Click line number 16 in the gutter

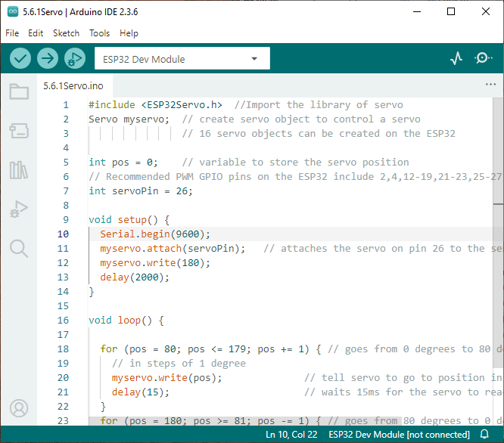[x=63, y=320]
